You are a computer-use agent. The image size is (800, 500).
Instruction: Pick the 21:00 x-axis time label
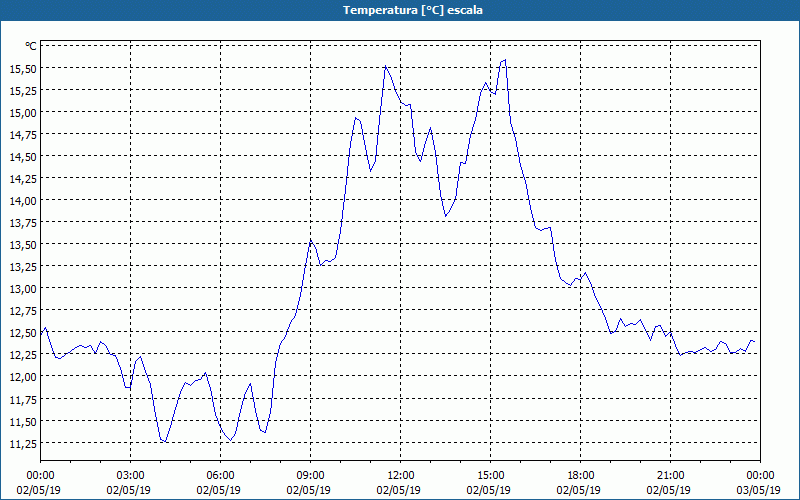(x=670, y=476)
